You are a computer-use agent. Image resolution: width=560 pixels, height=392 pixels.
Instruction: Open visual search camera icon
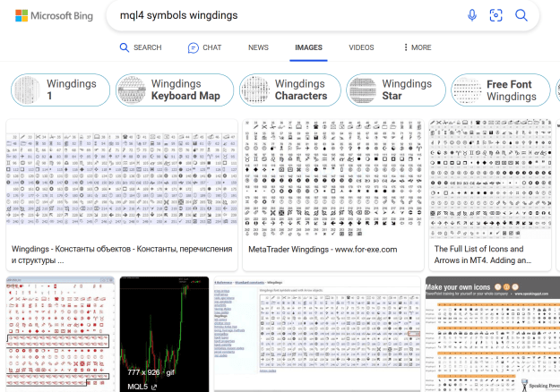tap(495, 15)
